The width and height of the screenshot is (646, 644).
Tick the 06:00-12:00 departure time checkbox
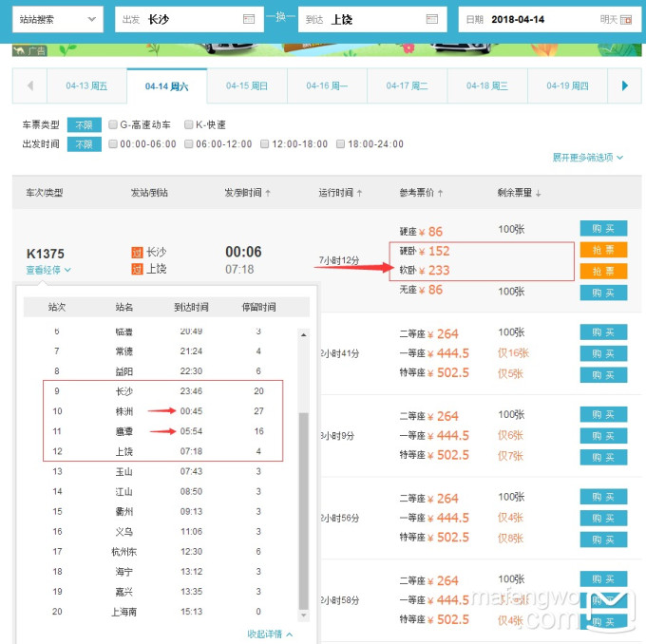click(x=188, y=144)
